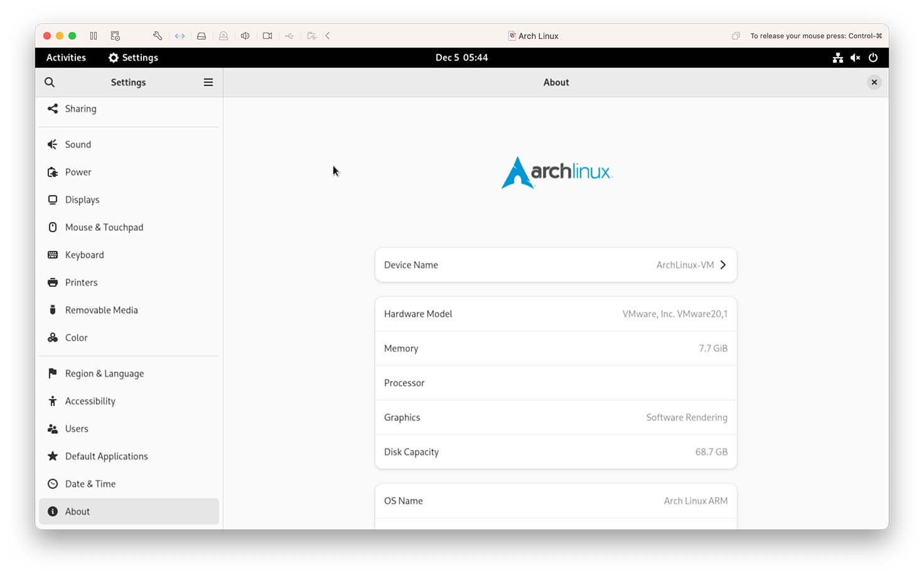
Task: Click the window mode icon near release-mouse hint
Action: 736,36
